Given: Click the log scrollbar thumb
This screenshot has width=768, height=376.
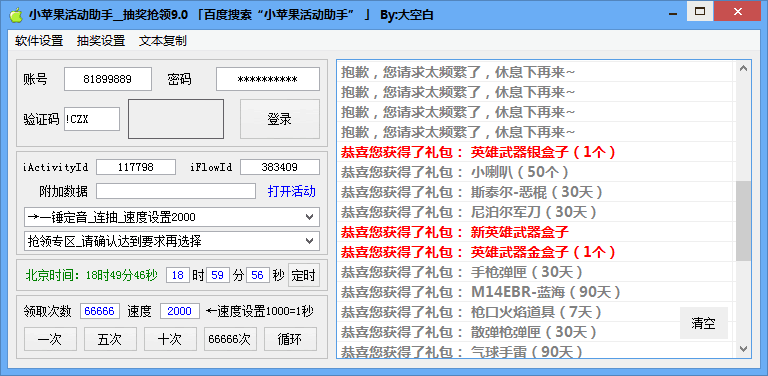Looking at the screenshot, I should [744, 221].
